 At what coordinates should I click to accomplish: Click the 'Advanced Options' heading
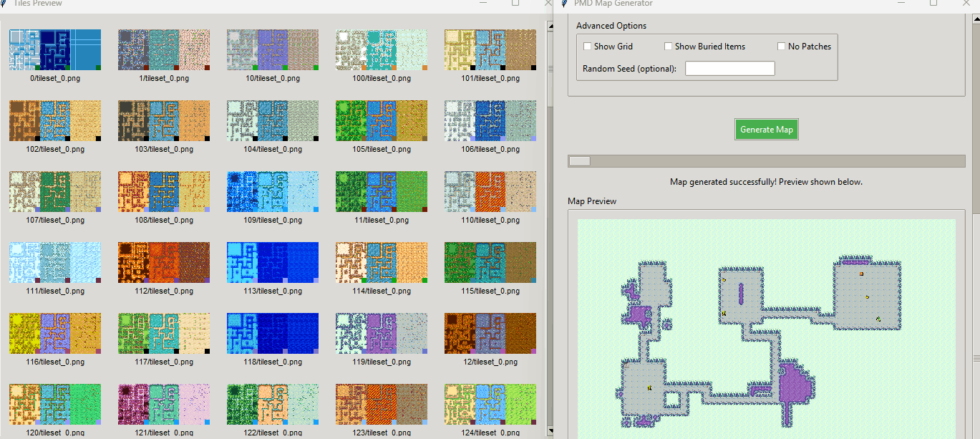point(611,26)
